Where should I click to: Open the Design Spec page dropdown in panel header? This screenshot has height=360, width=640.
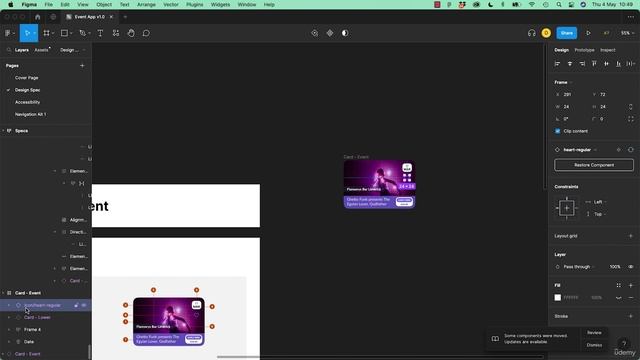73,50
